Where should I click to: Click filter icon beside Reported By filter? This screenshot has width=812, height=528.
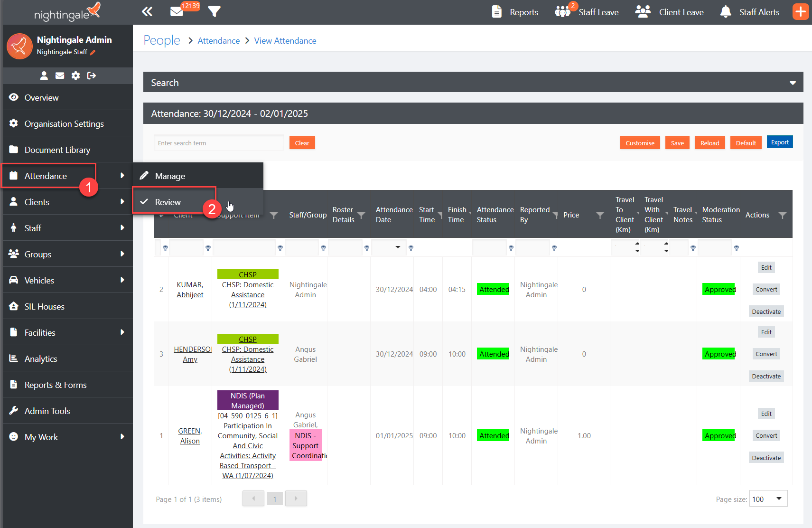pyautogui.click(x=554, y=248)
